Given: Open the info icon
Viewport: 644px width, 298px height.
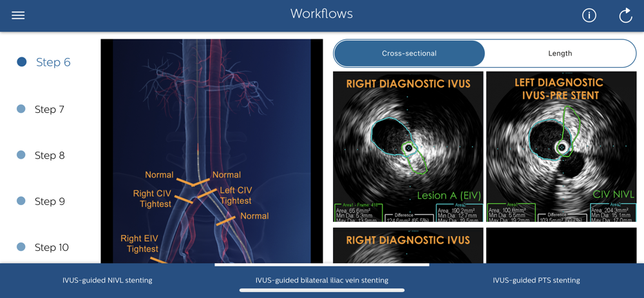Looking at the screenshot, I should click(589, 15).
